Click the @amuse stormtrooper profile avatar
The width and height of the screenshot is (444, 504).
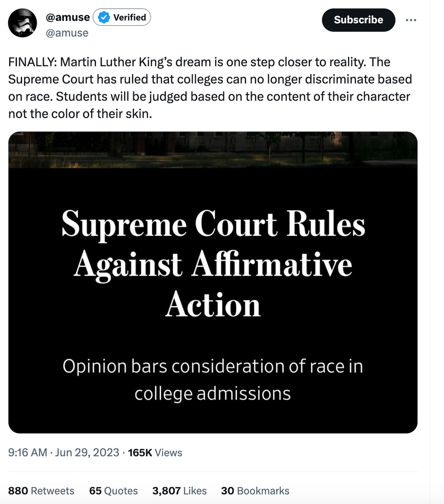(x=23, y=23)
